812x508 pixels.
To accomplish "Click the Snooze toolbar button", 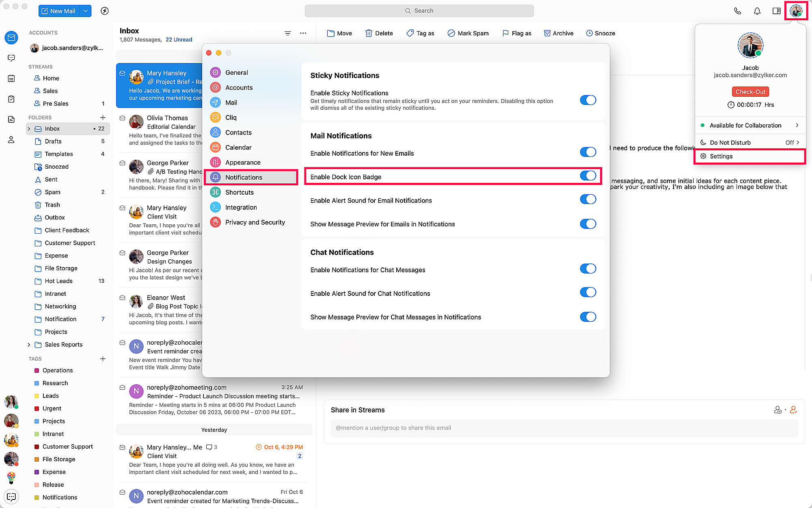I will tap(600, 33).
